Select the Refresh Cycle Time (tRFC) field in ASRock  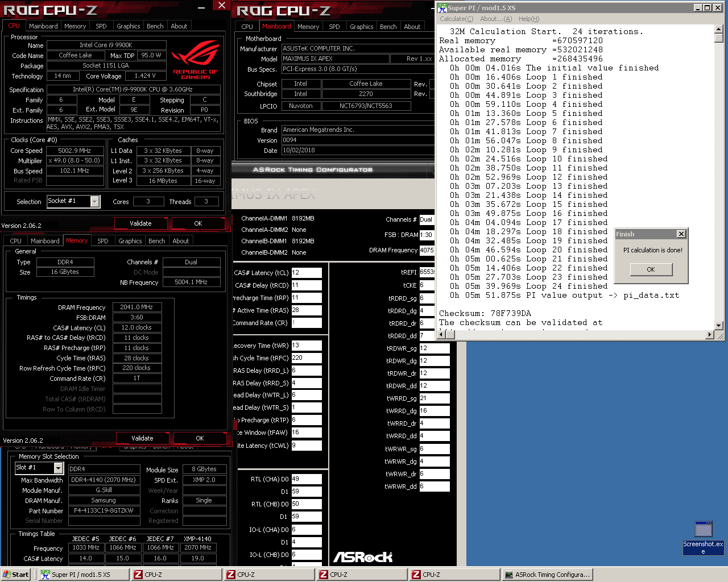pyautogui.click(x=307, y=358)
